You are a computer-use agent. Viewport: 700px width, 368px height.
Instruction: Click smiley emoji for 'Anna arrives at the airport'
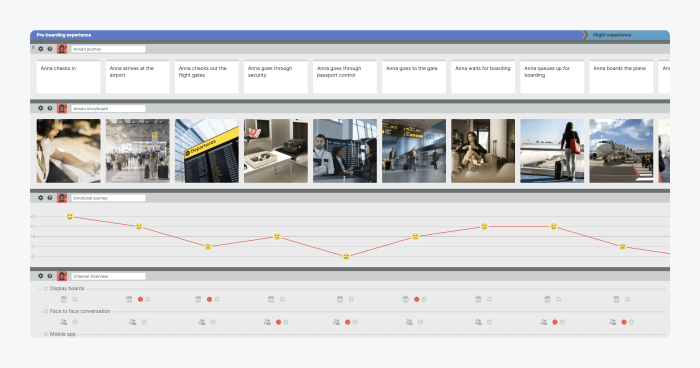point(139,226)
